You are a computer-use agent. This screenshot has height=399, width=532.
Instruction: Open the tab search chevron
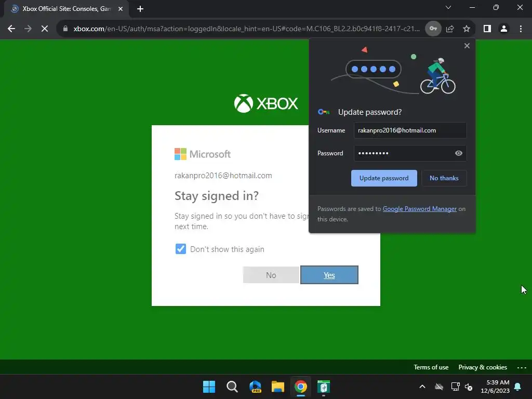coord(448,7)
